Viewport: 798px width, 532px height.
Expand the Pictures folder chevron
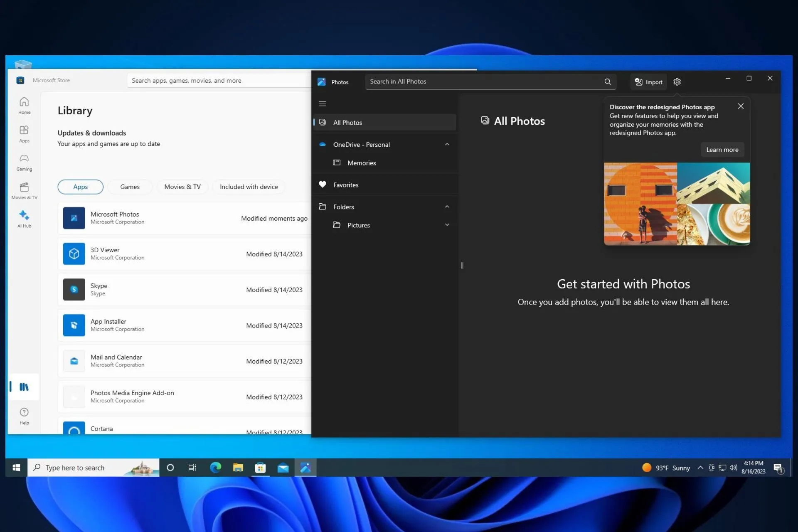coord(447,225)
